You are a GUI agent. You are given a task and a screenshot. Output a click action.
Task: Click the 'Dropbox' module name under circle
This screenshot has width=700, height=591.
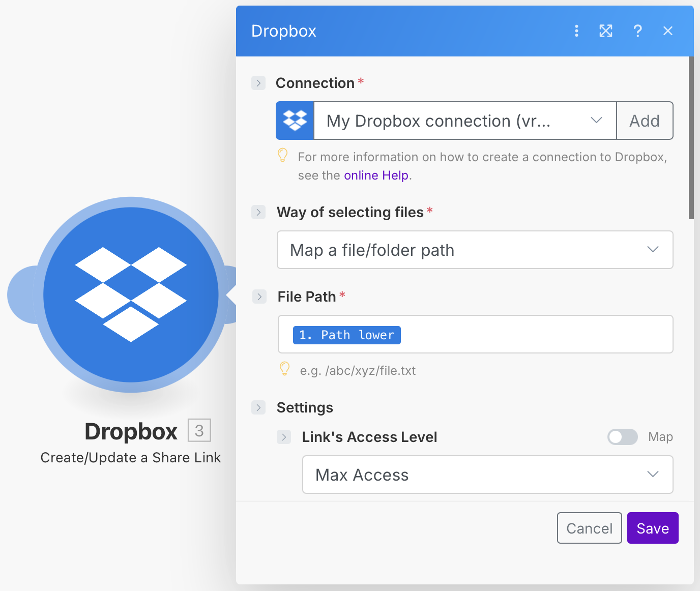pos(131,431)
